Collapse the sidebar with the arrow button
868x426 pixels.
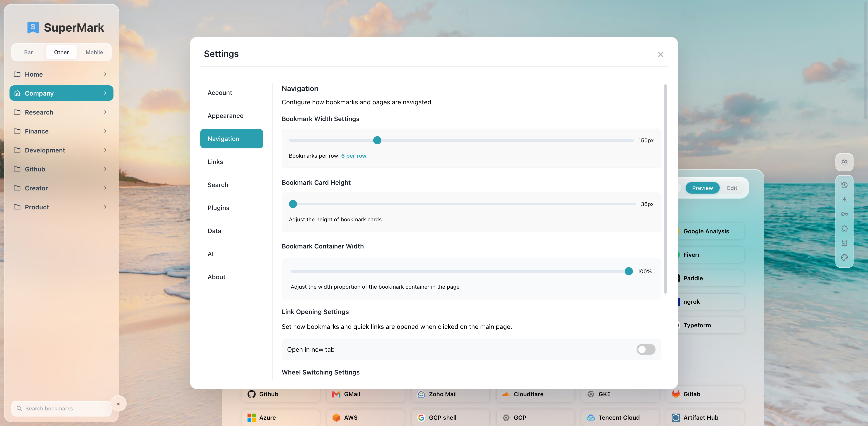tap(118, 404)
